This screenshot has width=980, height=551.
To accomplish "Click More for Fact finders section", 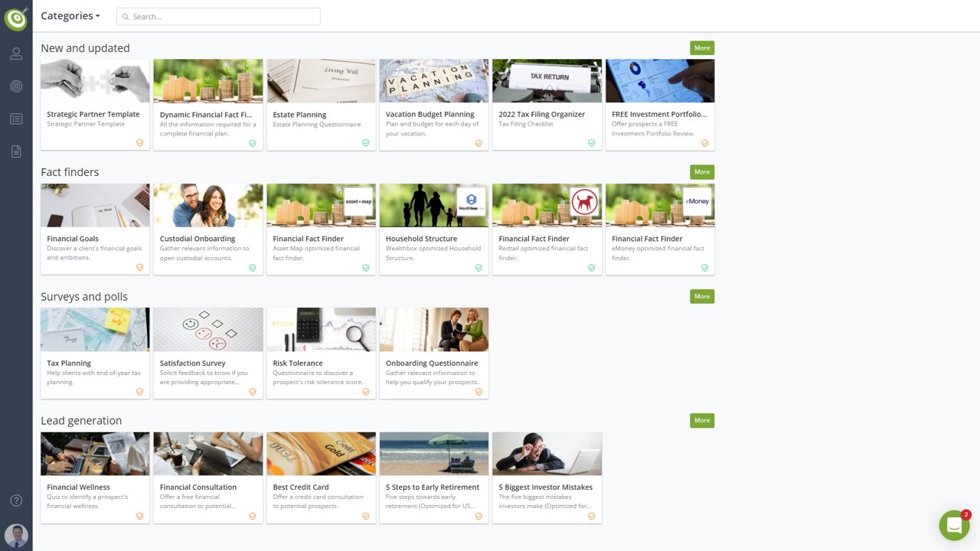I will pos(701,172).
